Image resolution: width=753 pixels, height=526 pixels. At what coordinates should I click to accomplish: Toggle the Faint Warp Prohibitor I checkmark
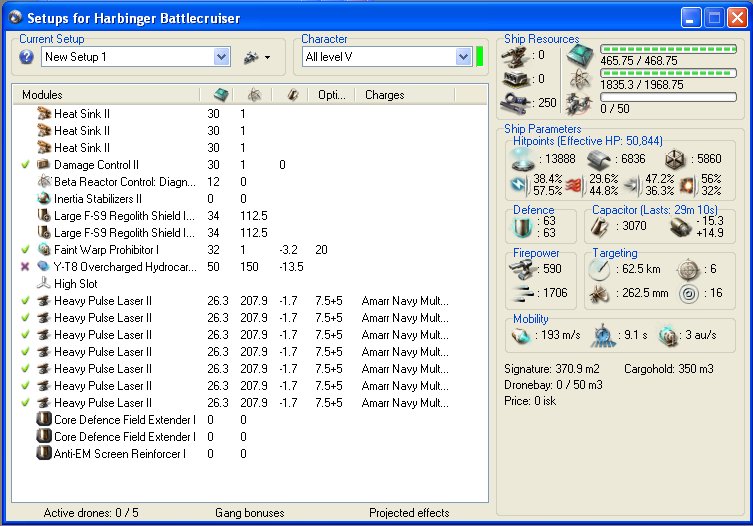click(25, 249)
